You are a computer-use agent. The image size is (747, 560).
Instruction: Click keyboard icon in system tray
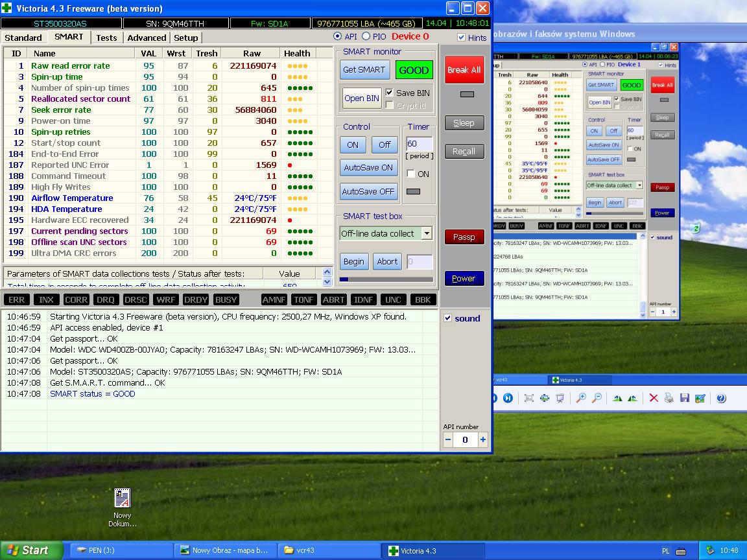tap(681, 551)
